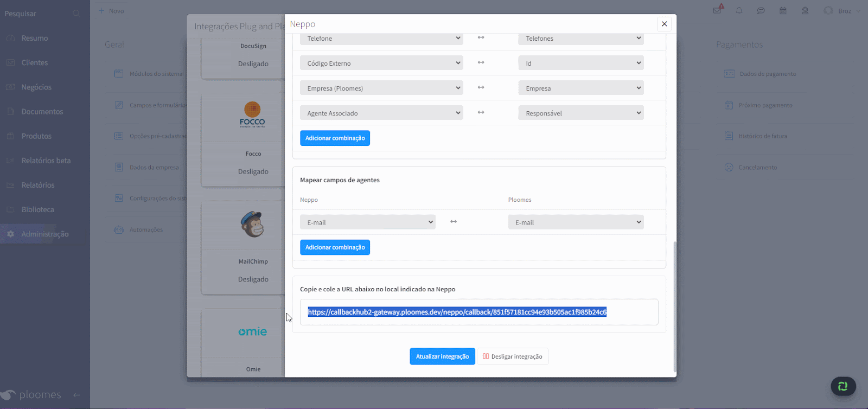Open the Empresa (Ploomes) dropdown
Image resolution: width=868 pixels, height=409 pixels.
click(x=381, y=88)
